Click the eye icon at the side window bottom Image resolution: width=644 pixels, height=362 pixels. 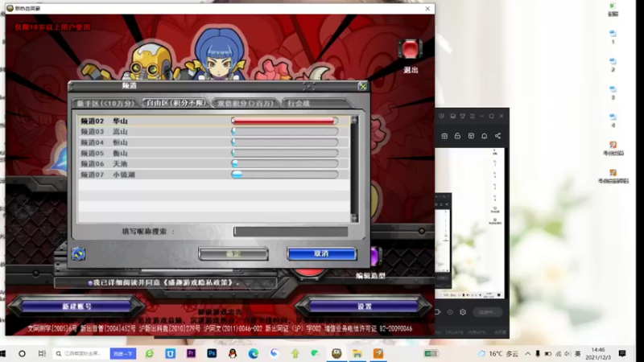click(x=450, y=312)
